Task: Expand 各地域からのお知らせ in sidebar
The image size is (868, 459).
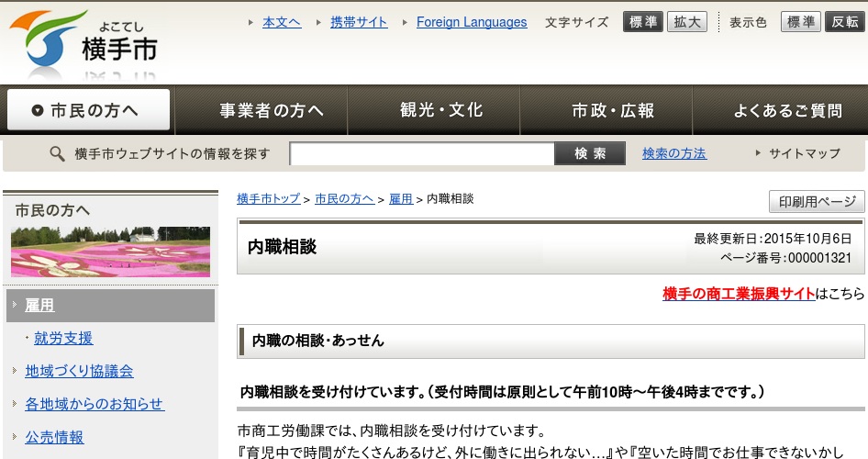Action: (94, 404)
